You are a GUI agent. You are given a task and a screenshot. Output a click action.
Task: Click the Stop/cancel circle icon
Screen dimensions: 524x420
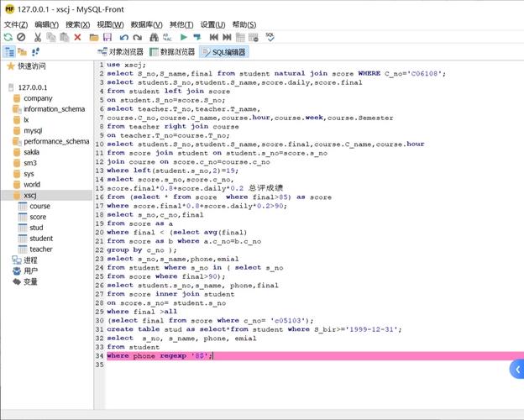(21, 37)
